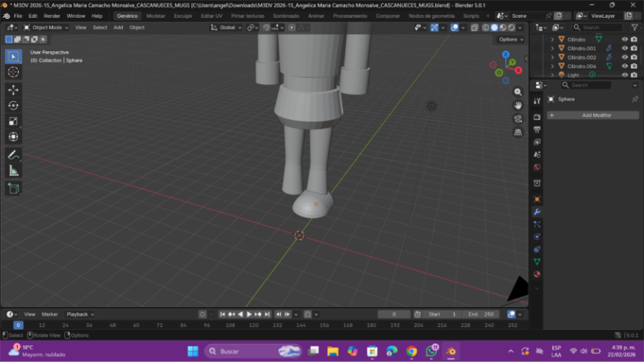Viewport: 644px width, 362px height.
Task: Click frame 96 on the timeline ruler
Action: click(206, 326)
